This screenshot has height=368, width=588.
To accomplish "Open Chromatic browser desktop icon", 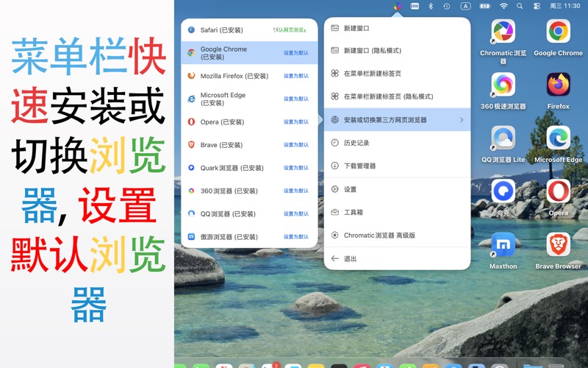I will (503, 32).
